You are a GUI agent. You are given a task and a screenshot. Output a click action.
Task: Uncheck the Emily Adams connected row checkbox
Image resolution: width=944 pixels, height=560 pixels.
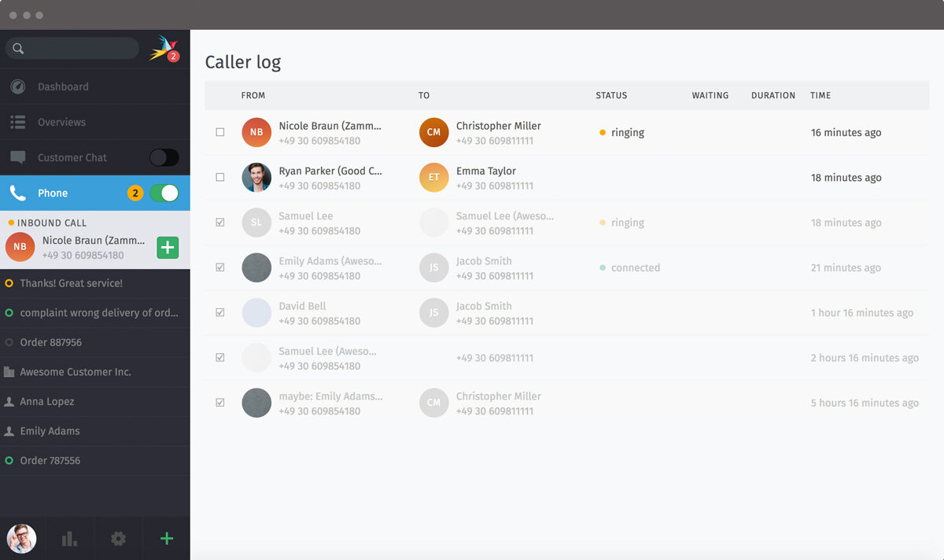point(220,267)
